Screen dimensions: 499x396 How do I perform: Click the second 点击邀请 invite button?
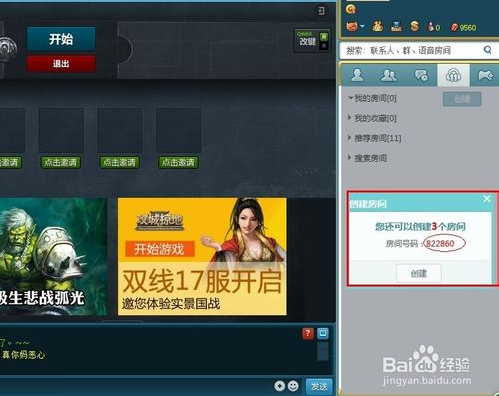[60, 162]
